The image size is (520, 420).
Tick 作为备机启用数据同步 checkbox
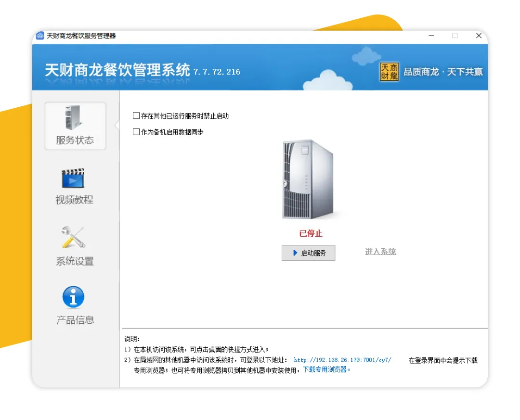tap(136, 132)
